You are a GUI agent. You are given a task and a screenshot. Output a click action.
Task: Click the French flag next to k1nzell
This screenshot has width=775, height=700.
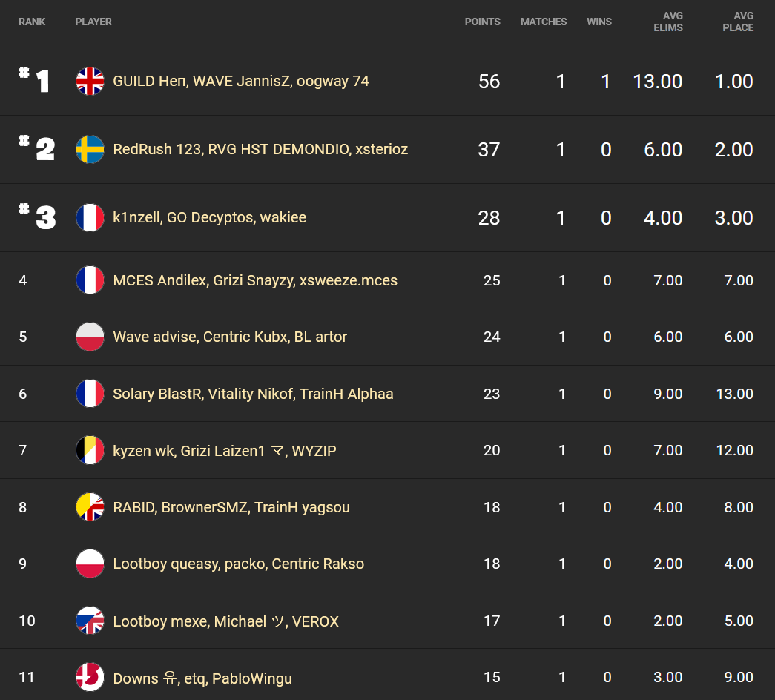click(x=90, y=218)
